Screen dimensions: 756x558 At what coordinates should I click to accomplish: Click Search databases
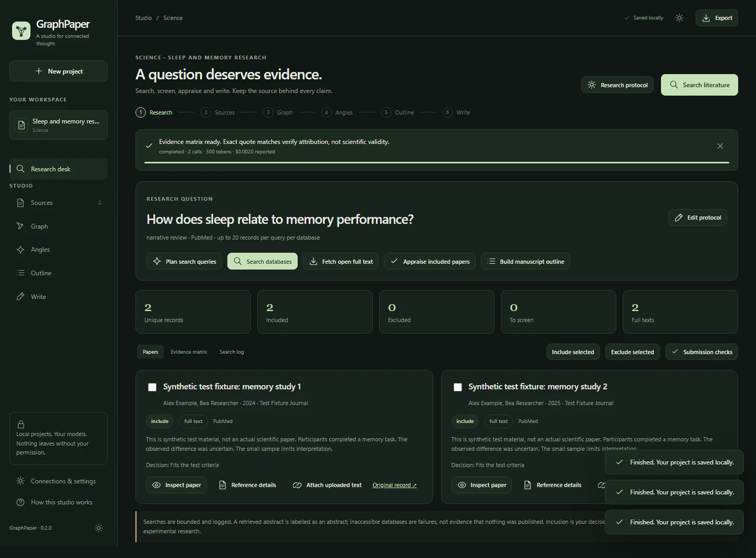point(262,262)
